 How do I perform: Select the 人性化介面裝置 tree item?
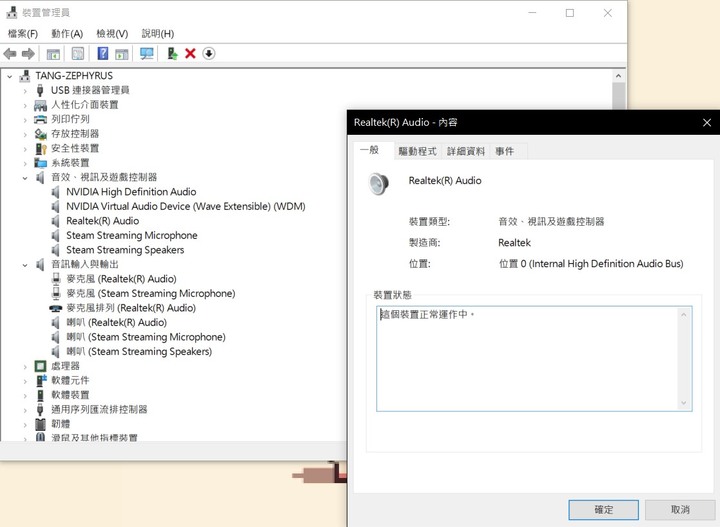[84, 105]
